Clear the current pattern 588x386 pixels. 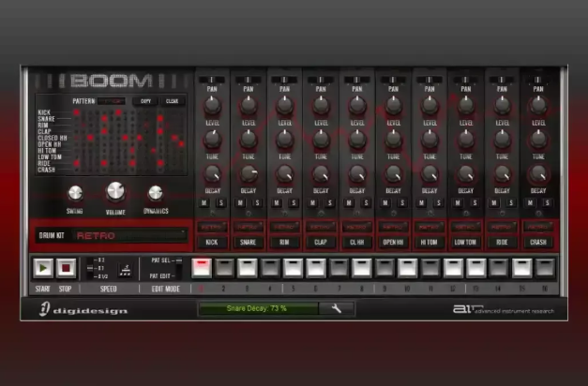click(173, 101)
